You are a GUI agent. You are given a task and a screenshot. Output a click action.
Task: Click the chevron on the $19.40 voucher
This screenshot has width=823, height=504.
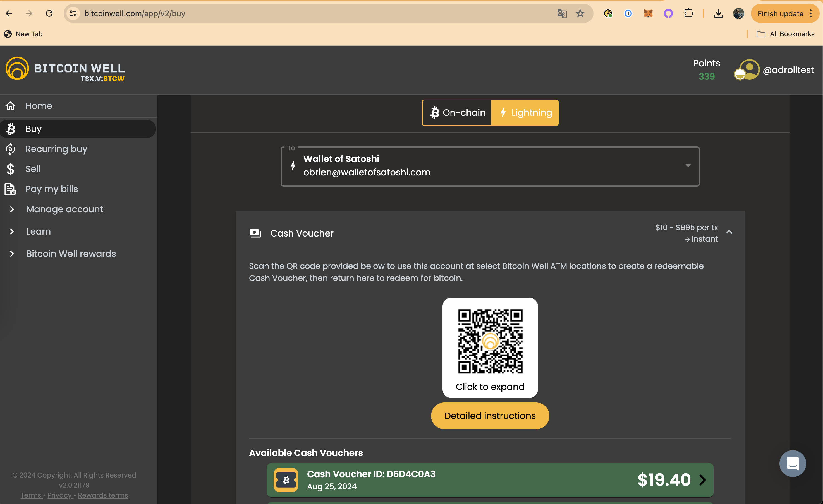click(703, 480)
